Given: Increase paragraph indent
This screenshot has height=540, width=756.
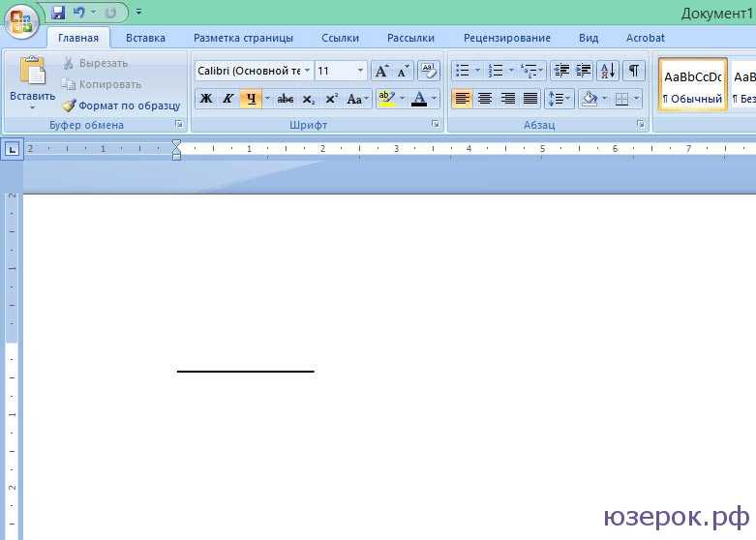Looking at the screenshot, I should [584, 71].
